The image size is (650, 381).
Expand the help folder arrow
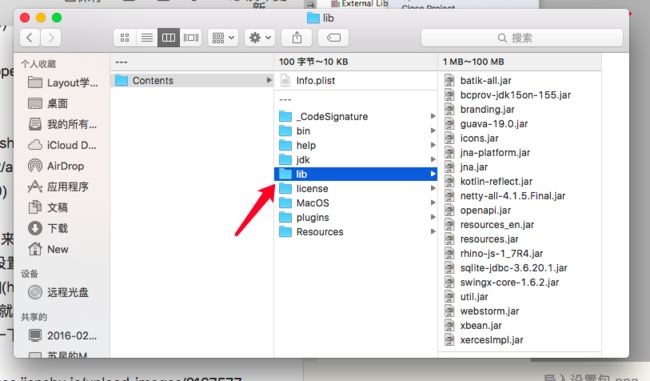433,145
